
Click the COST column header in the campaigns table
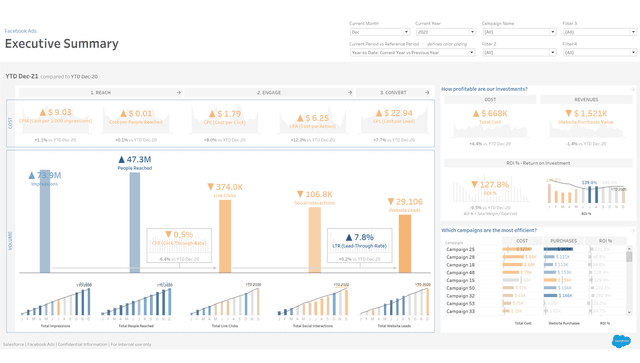point(522,241)
